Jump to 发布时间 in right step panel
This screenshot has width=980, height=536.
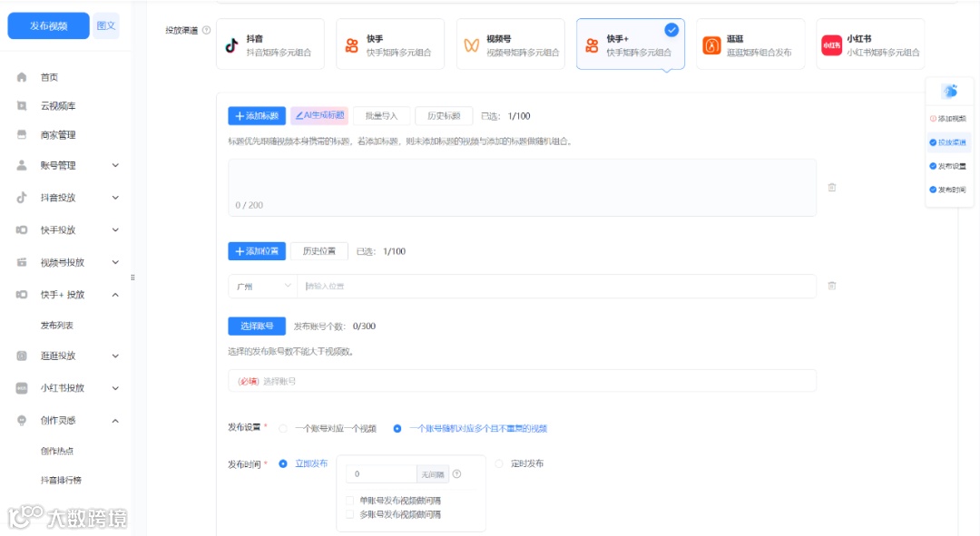pyautogui.click(x=949, y=190)
